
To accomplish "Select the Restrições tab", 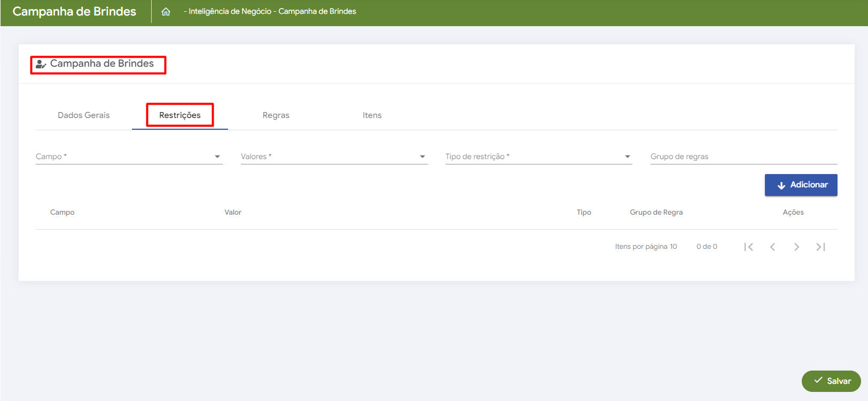I will [180, 115].
